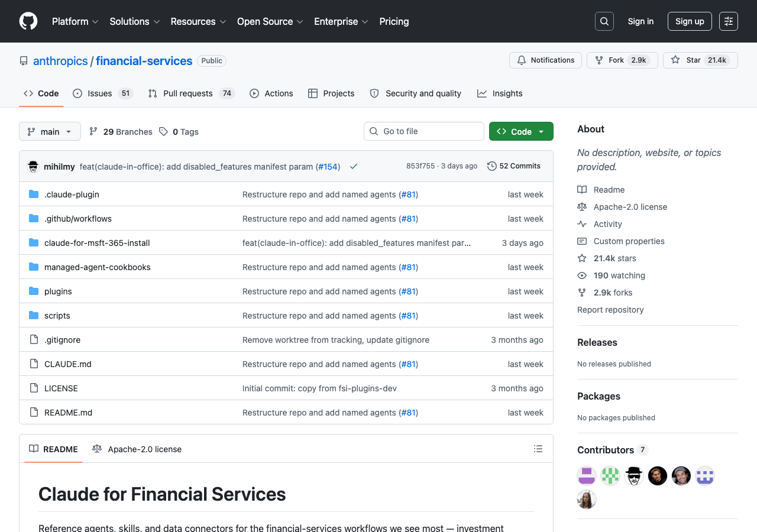The height and width of the screenshot is (532, 757).
Task: View 29 Branches
Action: (x=121, y=131)
